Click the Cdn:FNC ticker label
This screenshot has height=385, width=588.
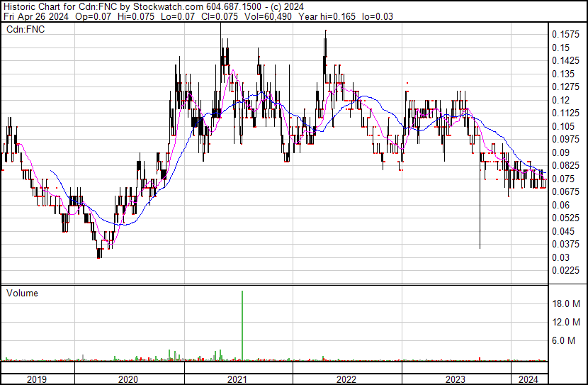point(25,30)
